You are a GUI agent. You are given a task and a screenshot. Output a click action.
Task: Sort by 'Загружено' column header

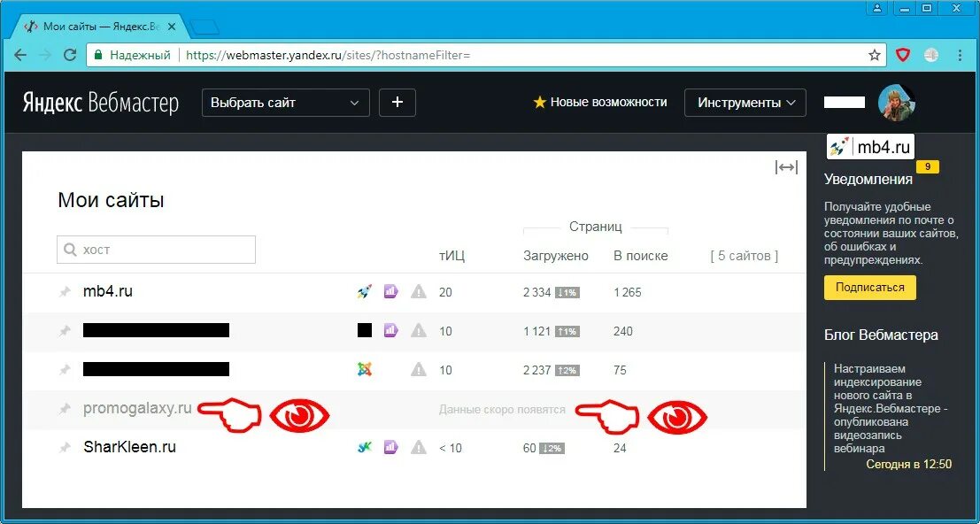tap(556, 256)
